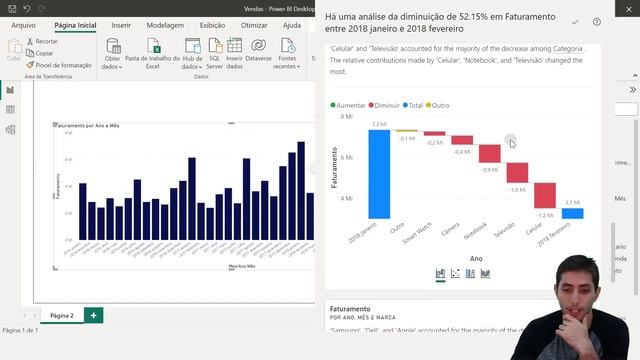
Task: Go to the previous page with left arrow
Action: point(25,316)
